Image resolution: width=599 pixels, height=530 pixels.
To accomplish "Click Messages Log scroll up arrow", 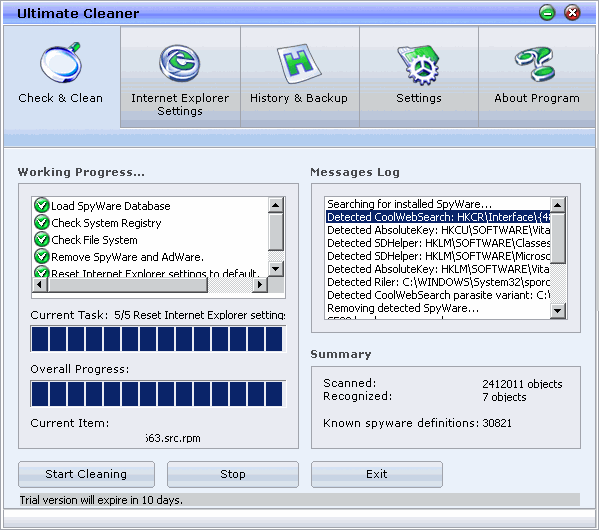I will [557, 205].
